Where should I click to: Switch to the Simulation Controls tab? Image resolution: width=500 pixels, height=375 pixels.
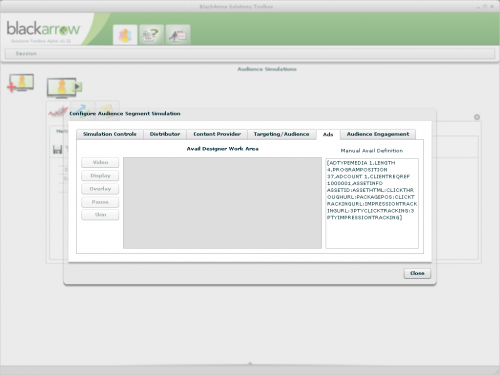coord(110,134)
